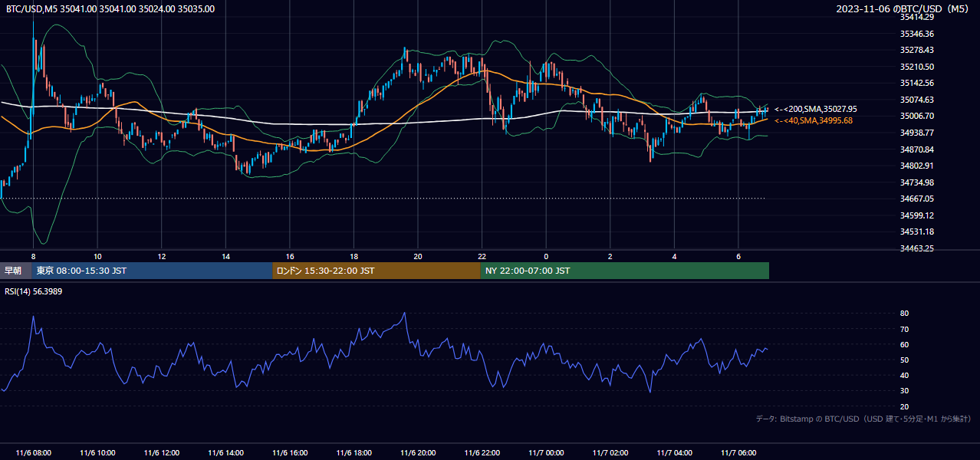Select the 早朝 session bar

tap(16, 271)
